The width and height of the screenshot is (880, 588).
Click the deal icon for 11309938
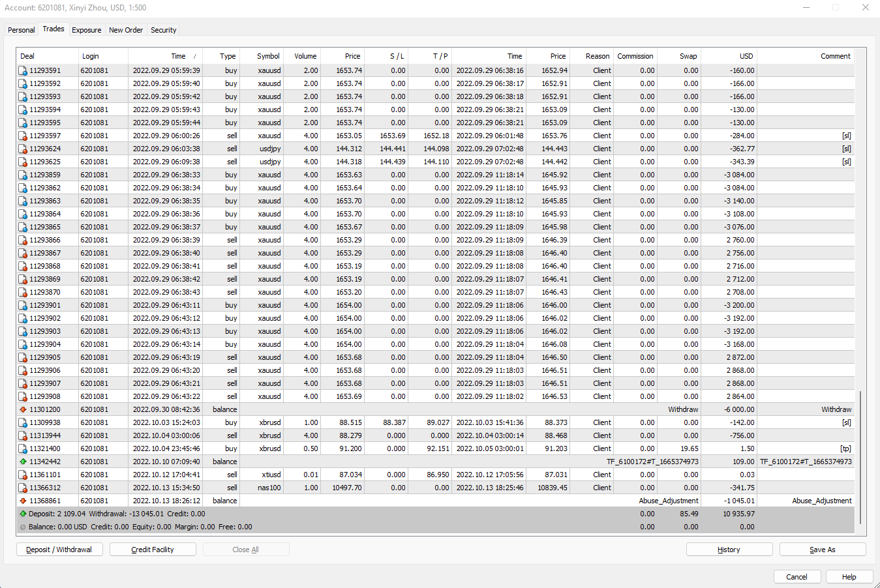tap(23, 422)
